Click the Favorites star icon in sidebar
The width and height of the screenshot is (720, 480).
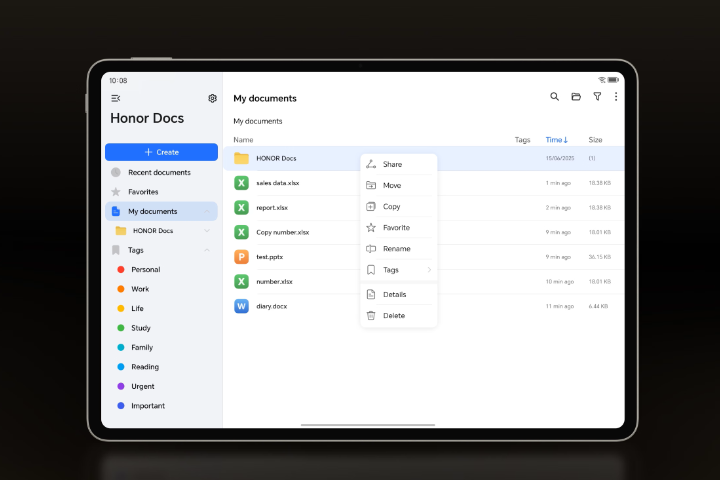point(116,192)
